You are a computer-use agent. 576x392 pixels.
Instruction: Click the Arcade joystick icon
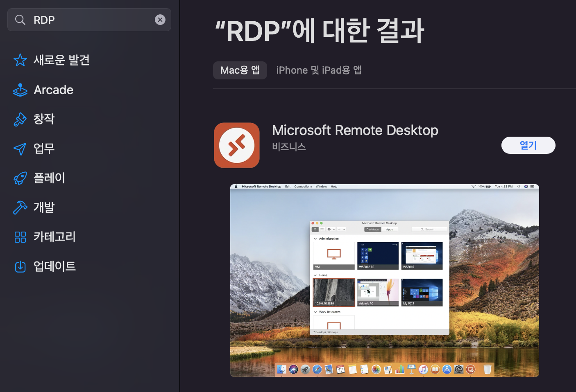[20, 90]
